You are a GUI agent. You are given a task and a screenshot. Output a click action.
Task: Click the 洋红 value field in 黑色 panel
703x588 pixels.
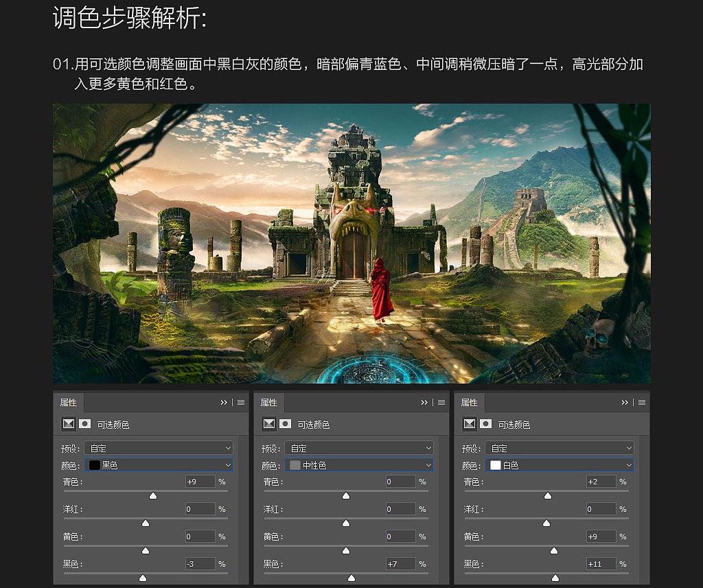(x=200, y=509)
